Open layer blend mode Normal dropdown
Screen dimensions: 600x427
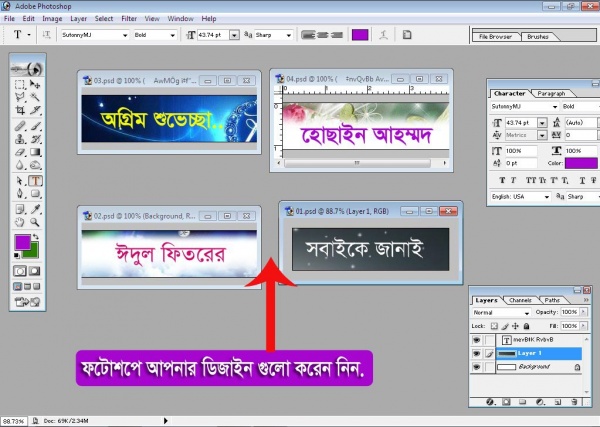(527, 313)
